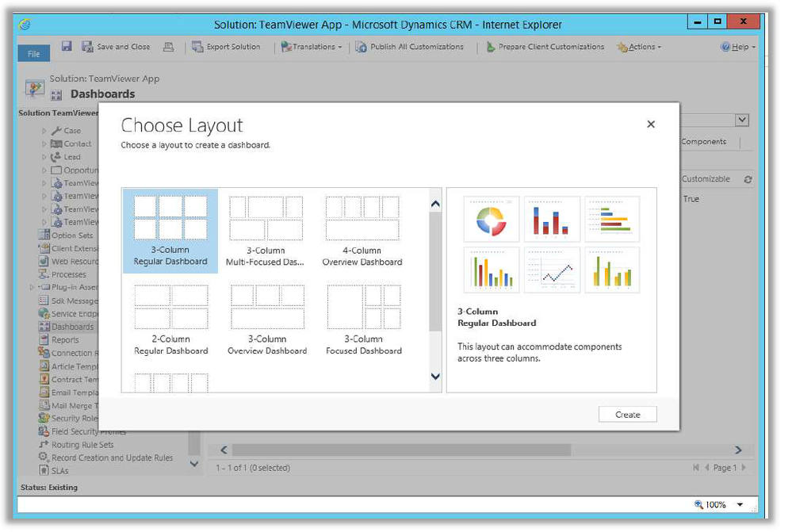Select the 3-Column Regular Dashboard layout
Viewport: 792px width, 532px height.
170,231
